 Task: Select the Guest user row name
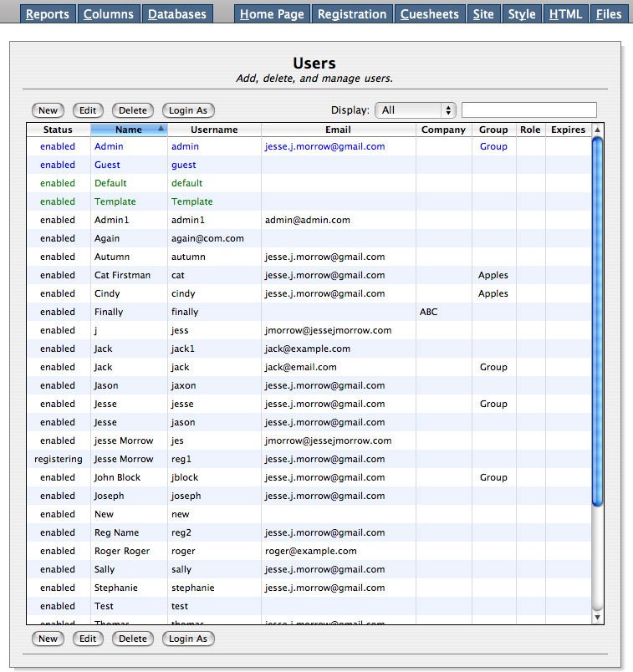pyautogui.click(x=107, y=165)
